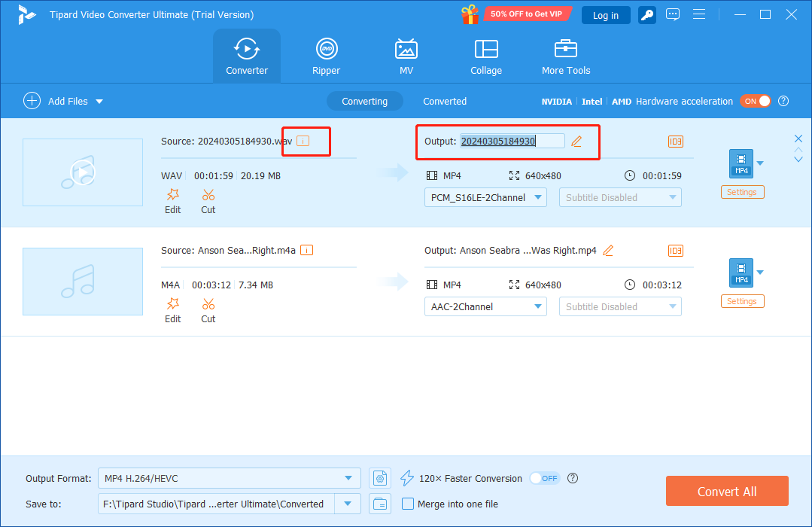The height and width of the screenshot is (527, 812).
Task: Move WAV file down with arrow
Action: pos(798,160)
